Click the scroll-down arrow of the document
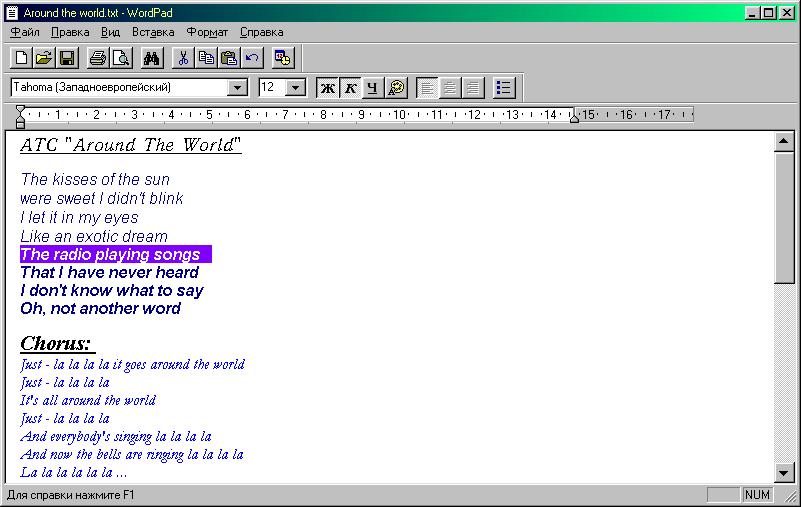Image resolution: width=801 pixels, height=507 pixels. (784, 472)
